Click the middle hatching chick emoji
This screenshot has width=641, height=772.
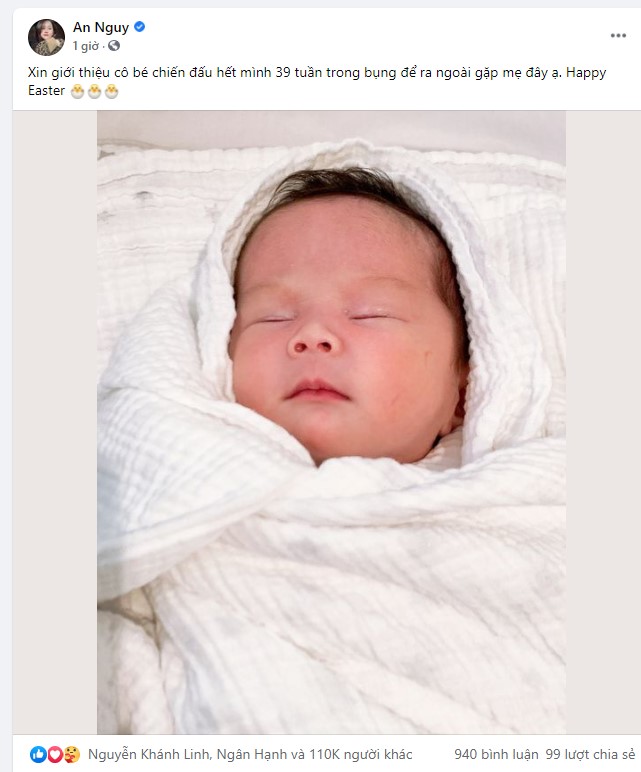[95, 92]
